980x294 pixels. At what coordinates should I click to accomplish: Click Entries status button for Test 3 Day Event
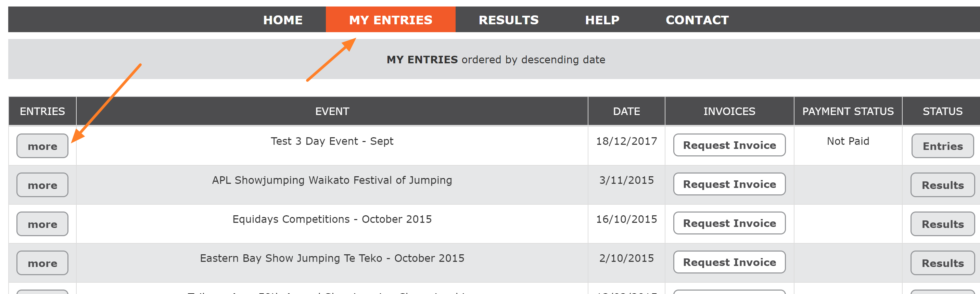tap(942, 146)
